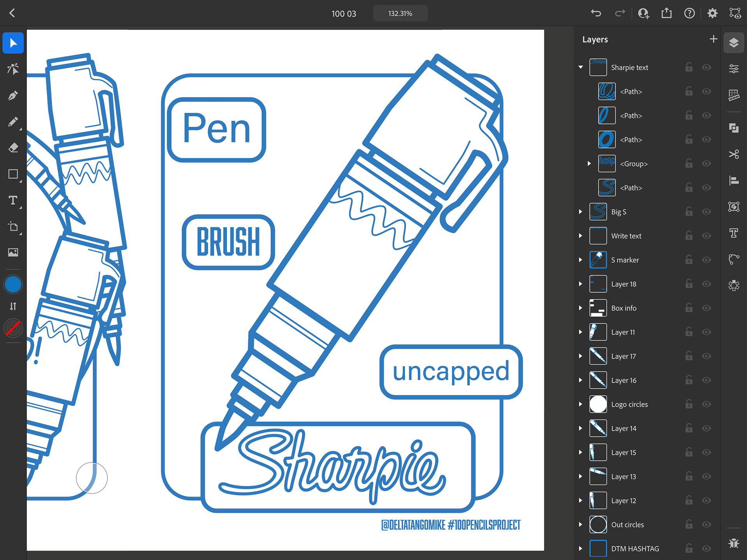Image resolution: width=747 pixels, height=560 pixels.
Task: Hide the Big S layer
Action: point(707,212)
